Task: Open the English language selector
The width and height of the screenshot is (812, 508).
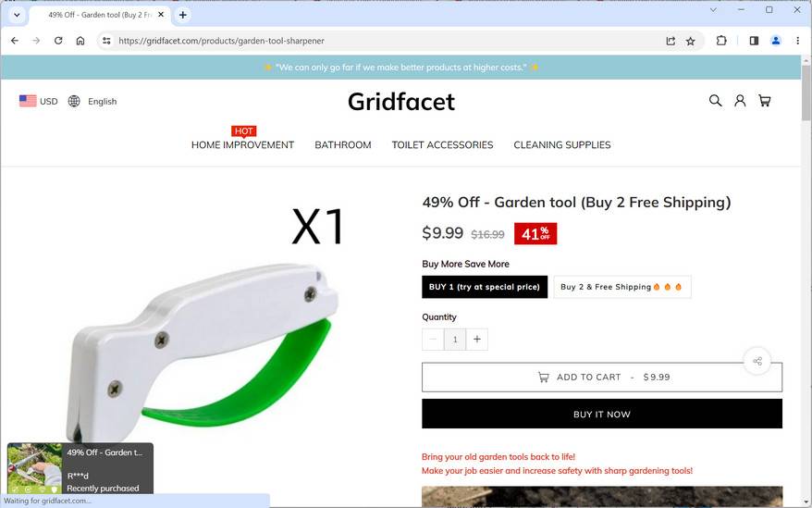Action: (x=92, y=101)
